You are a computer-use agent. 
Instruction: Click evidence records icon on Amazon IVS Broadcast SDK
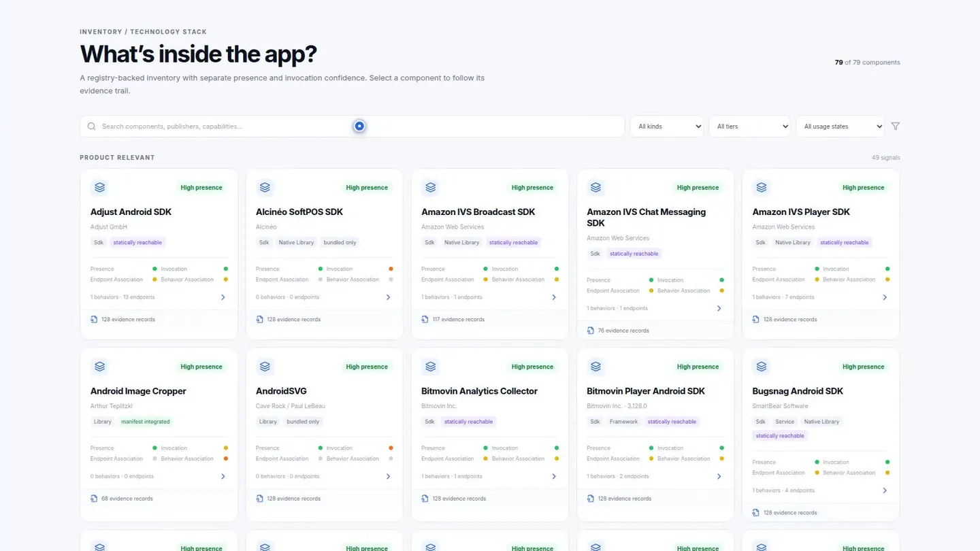point(425,319)
